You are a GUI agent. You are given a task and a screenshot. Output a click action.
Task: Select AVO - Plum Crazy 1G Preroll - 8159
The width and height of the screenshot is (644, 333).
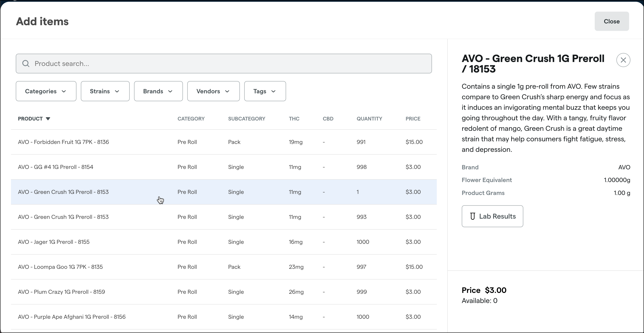tap(224, 292)
